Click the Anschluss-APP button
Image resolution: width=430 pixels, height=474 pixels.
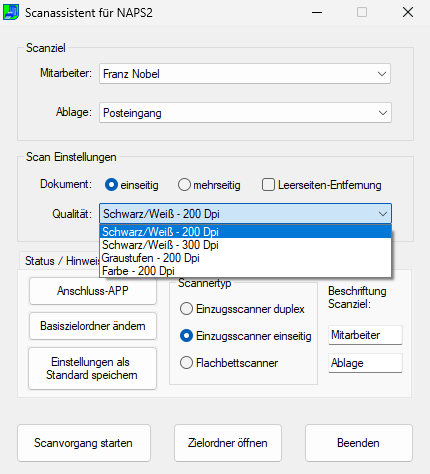pos(93,291)
